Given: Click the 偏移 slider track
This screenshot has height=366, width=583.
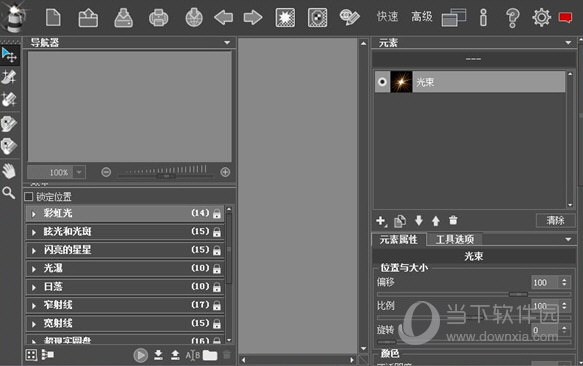Looking at the screenshot, I should pos(474,294).
